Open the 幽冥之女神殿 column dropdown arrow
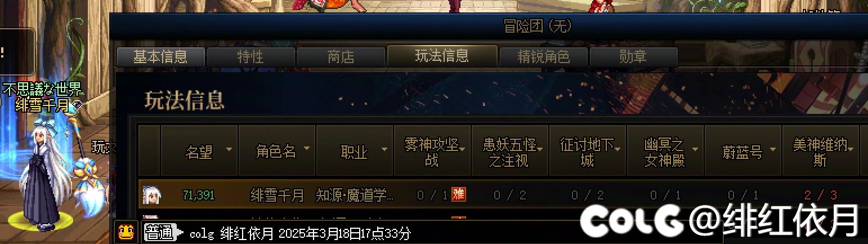 coord(695,150)
